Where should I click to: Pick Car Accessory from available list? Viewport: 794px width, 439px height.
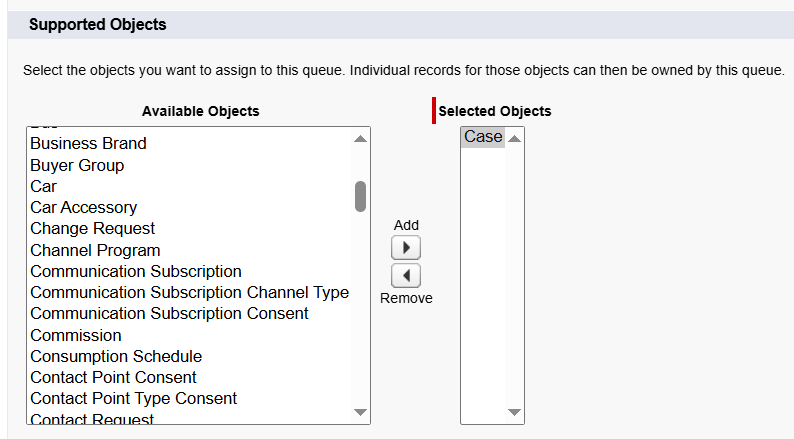[x=83, y=207]
